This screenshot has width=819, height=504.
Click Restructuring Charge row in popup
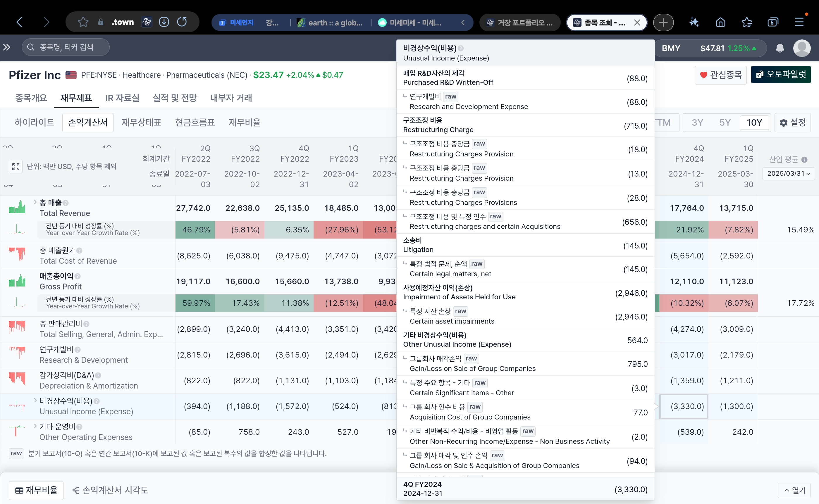pos(525,125)
